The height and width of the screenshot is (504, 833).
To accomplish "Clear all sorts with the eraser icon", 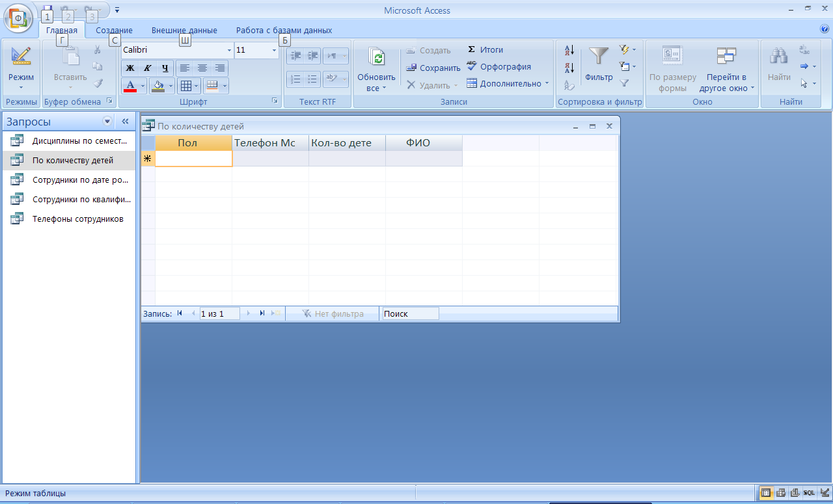I will pos(569,84).
